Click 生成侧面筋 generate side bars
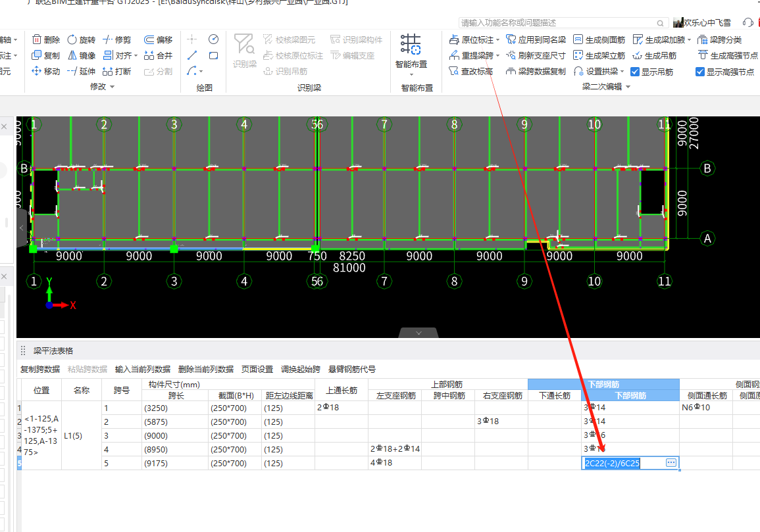The height and width of the screenshot is (532, 760). [x=599, y=39]
